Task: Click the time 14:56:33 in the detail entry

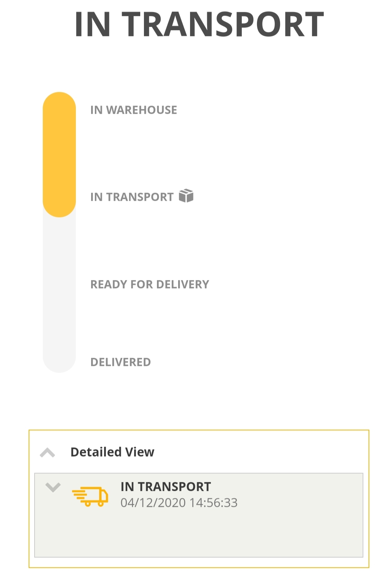Action: 213,503
